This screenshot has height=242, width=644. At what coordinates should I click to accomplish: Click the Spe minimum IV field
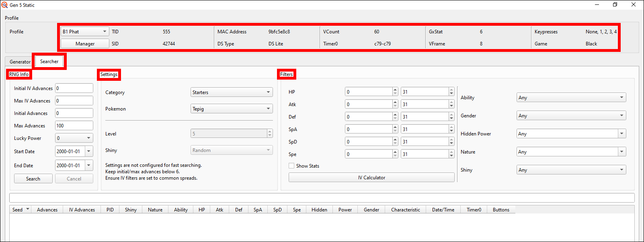click(x=369, y=154)
